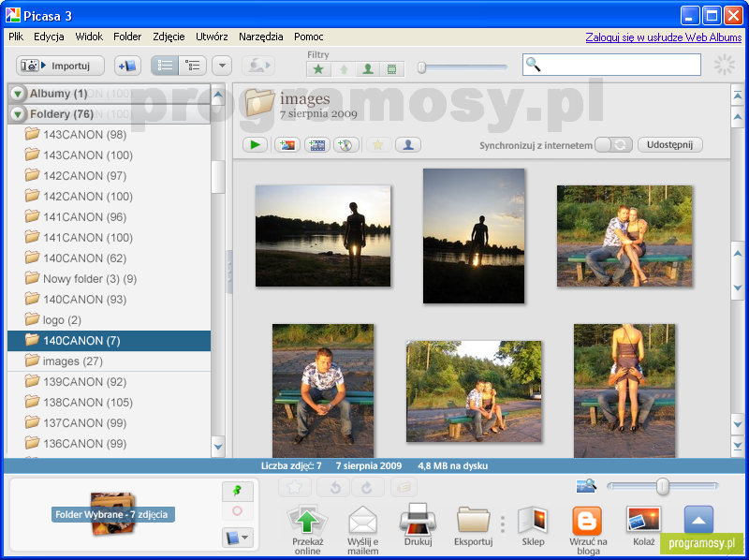Toggle the faces filter
Viewport: 749px width, 560px height.
(367, 69)
